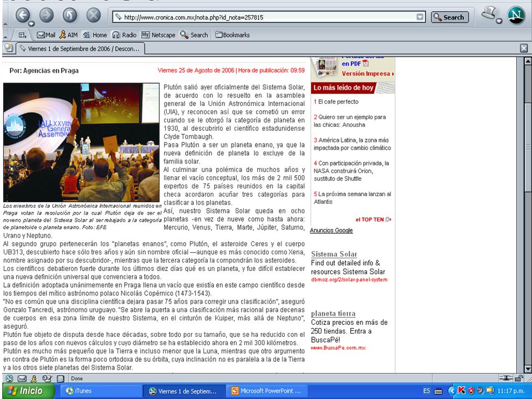The width and height of the screenshot is (532, 399).
Task: Click the Versión Impresa link
Action: coord(368,73)
